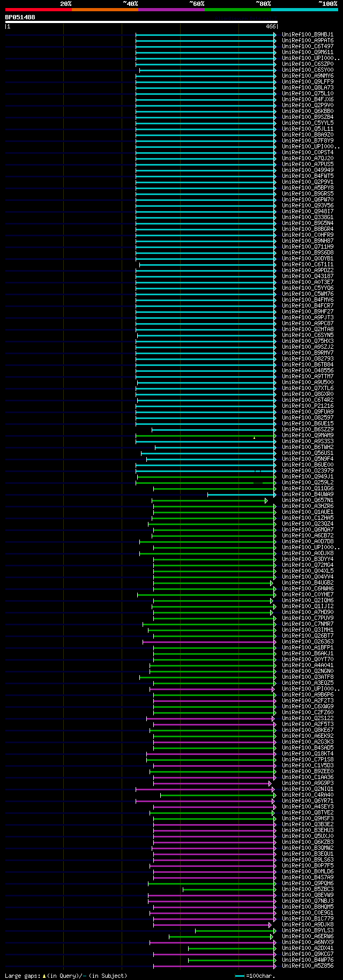Click the red ~20% identity legend segment

point(39,10)
